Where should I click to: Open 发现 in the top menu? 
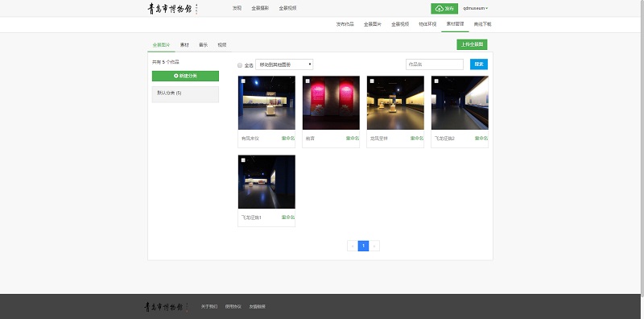click(x=237, y=8)
